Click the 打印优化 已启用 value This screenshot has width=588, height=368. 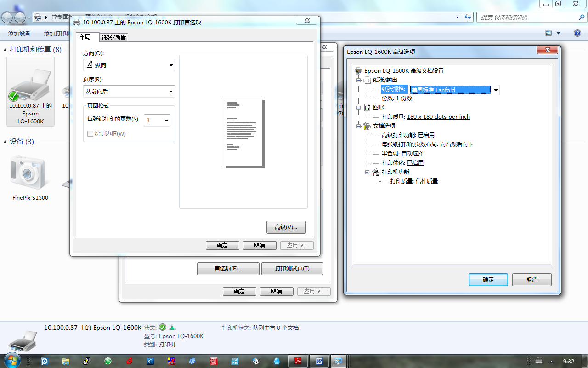point(415,163)
